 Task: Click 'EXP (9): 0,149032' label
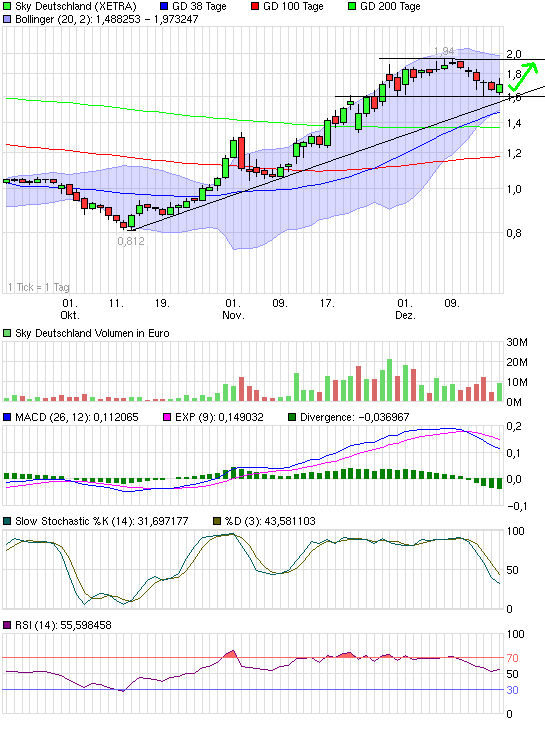pyautogui.click(x=219, y=417)
